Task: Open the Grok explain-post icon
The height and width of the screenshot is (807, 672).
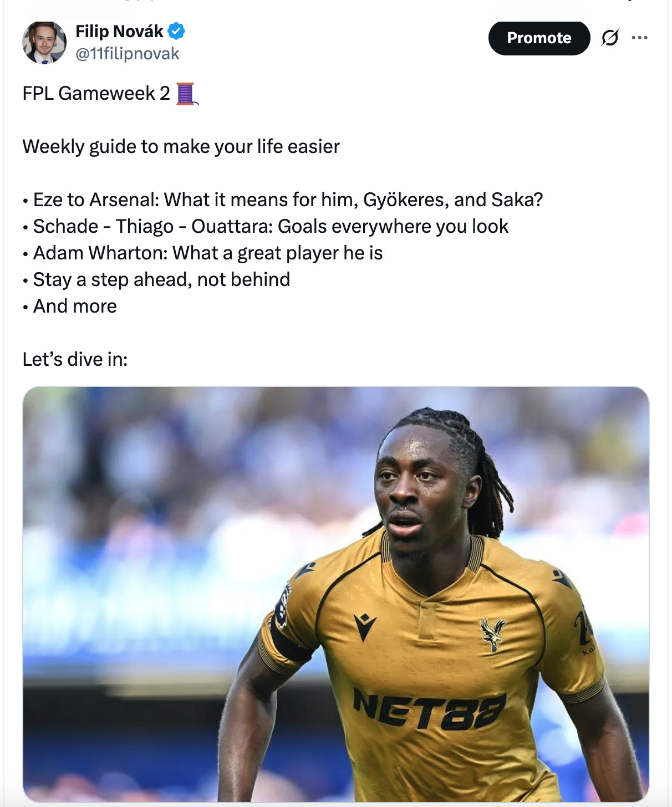Action: [x=610, y=38]
